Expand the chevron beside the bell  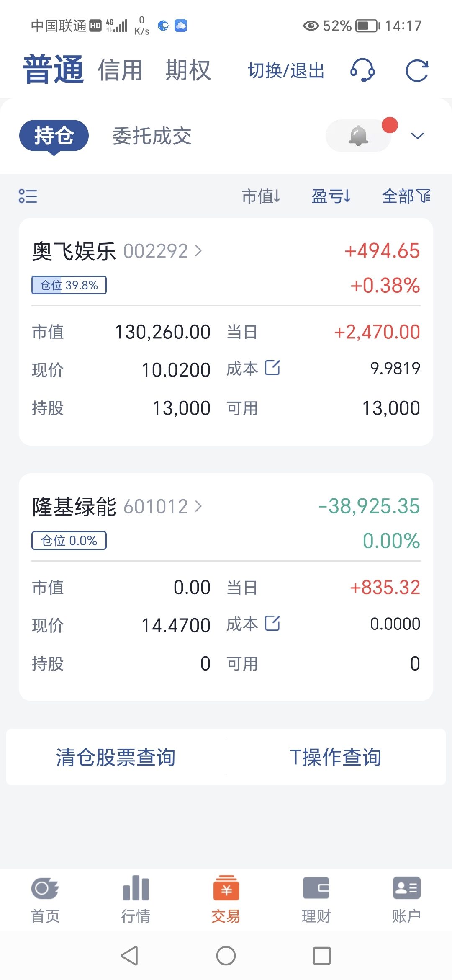pyautogui.click(x=417, y=136)
